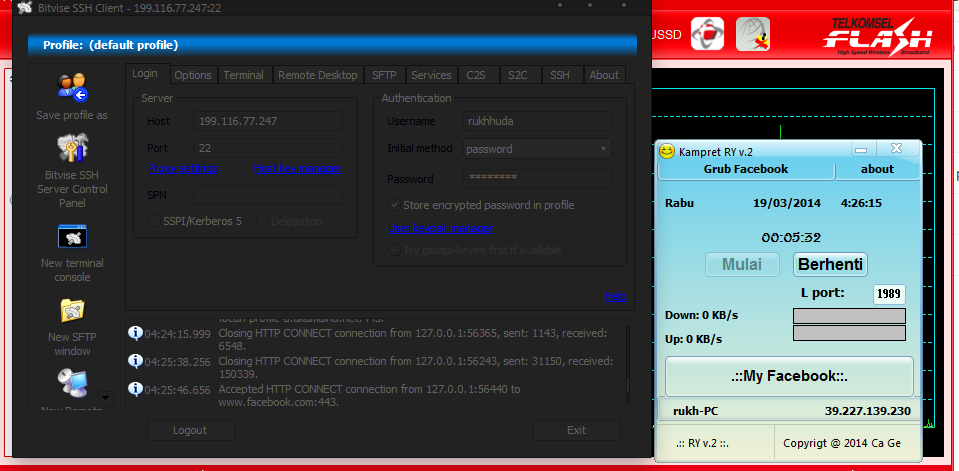Click the Down speed progress bar
Viewport: 959px width, 471px height.
pos(849,316)
